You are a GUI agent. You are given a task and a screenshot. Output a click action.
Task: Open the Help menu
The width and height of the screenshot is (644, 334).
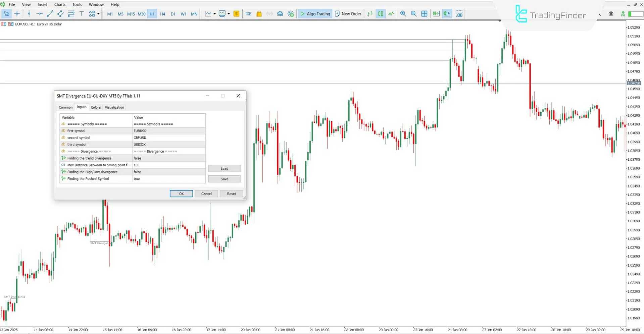point(115,4)
